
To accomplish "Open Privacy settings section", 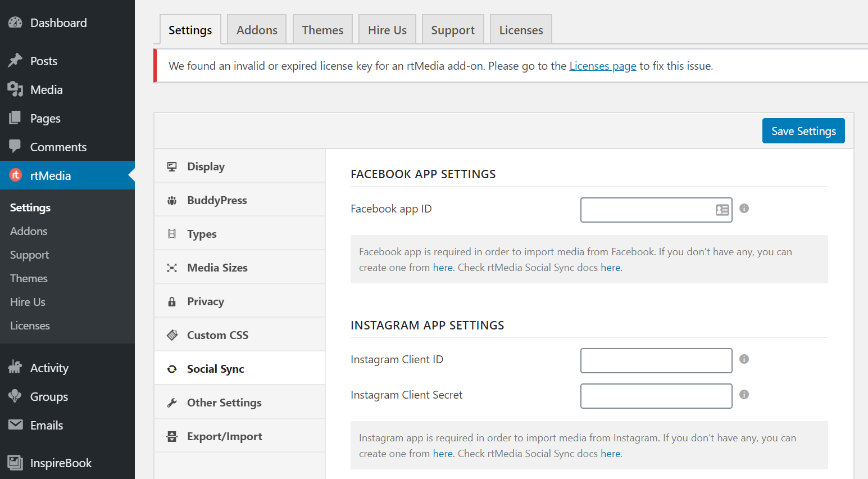I will coord(240,301).
